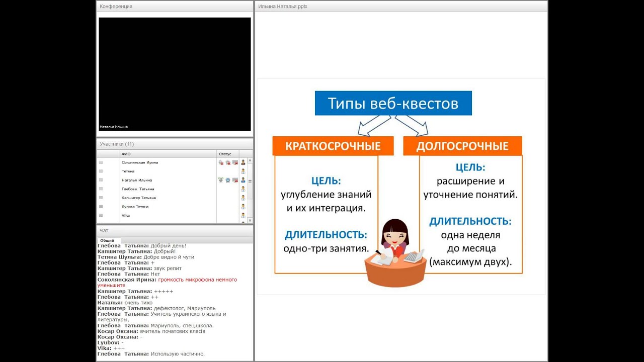Sort participants by Статус column header
The height and width of the screenshot is (362, 644).
coord(227,154)
